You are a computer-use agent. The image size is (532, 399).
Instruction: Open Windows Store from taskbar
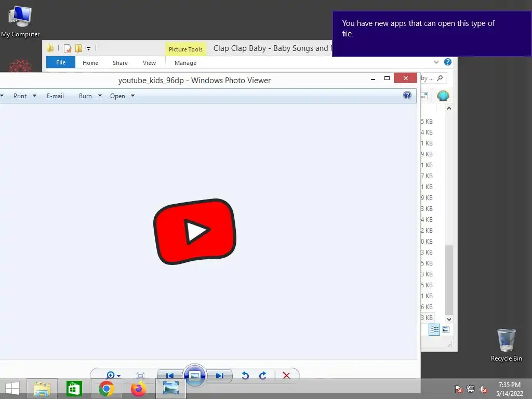click(x=74, y=389)
